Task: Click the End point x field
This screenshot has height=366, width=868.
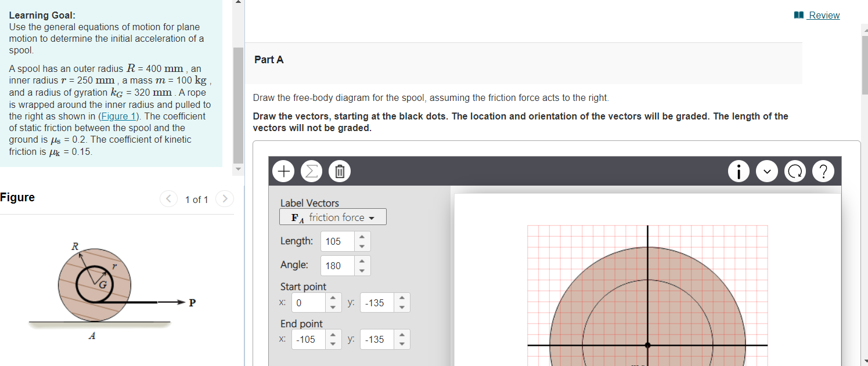Action: point(308,339)
